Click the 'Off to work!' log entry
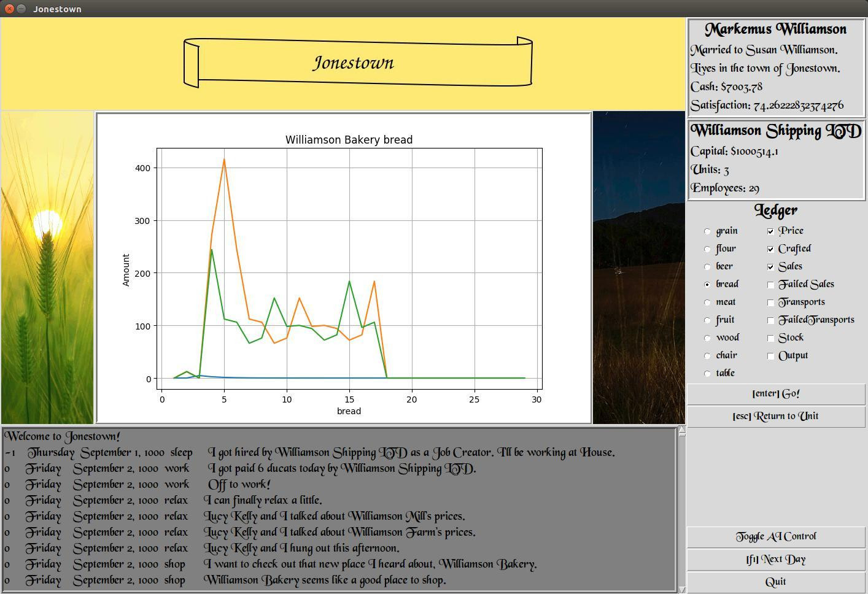Screen dimensions: 868x594 tap(239, 485)
